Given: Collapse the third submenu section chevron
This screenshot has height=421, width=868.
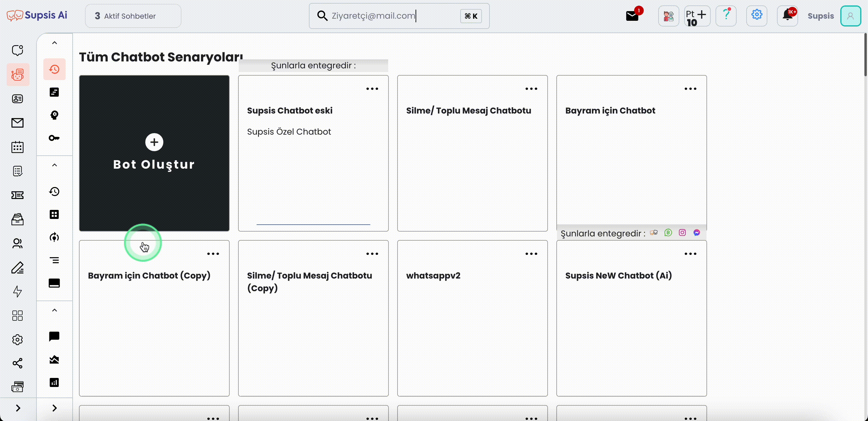Looking at the screenshot, I should point(54,310).
